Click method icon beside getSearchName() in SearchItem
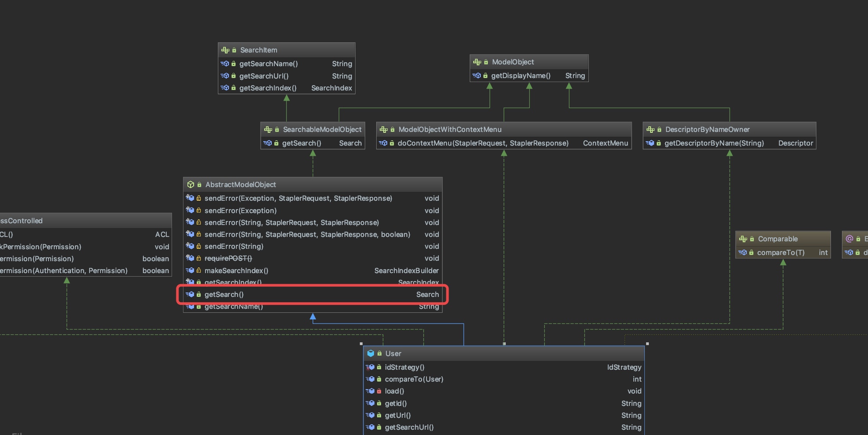This screenshot has height=435, width=868. coord(225,64)
